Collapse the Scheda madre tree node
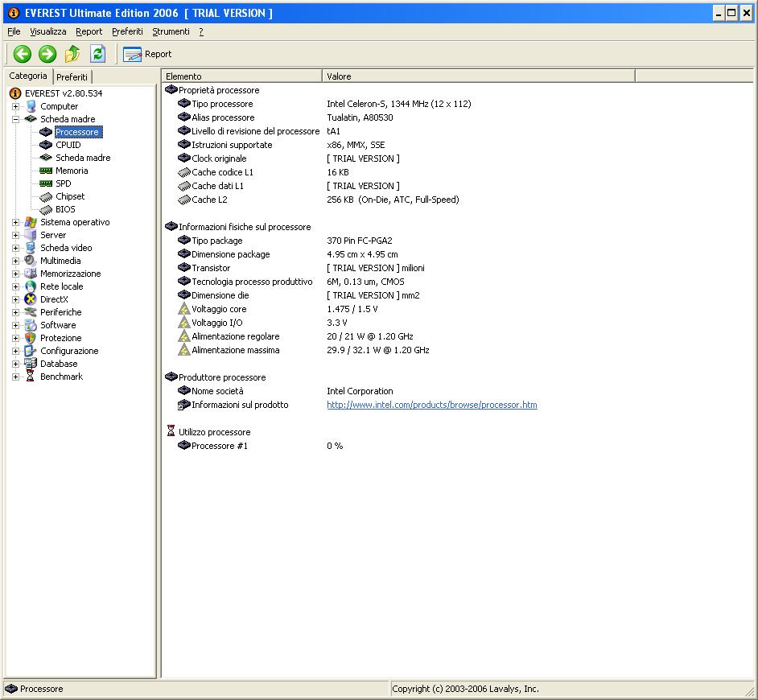 click(16, 119)
